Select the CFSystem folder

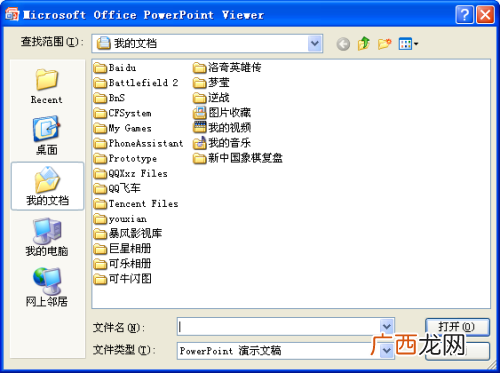pos(122,113)
